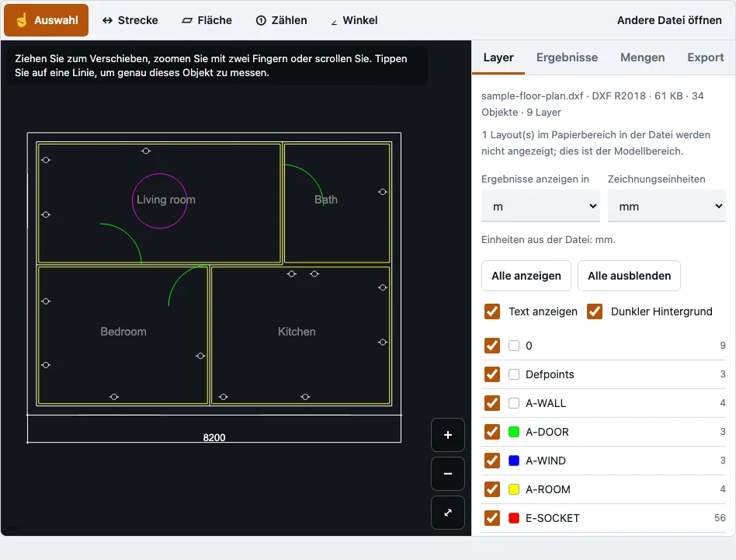Click the Bedroom label in drawing
The image size is (736, 560).
123,332
